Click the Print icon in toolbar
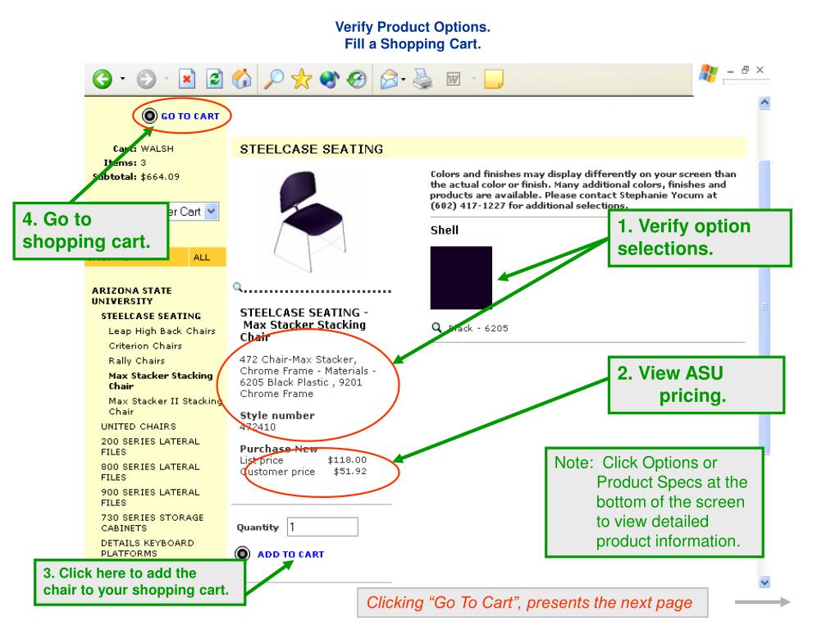840x630 pixels. click(422, 80)
